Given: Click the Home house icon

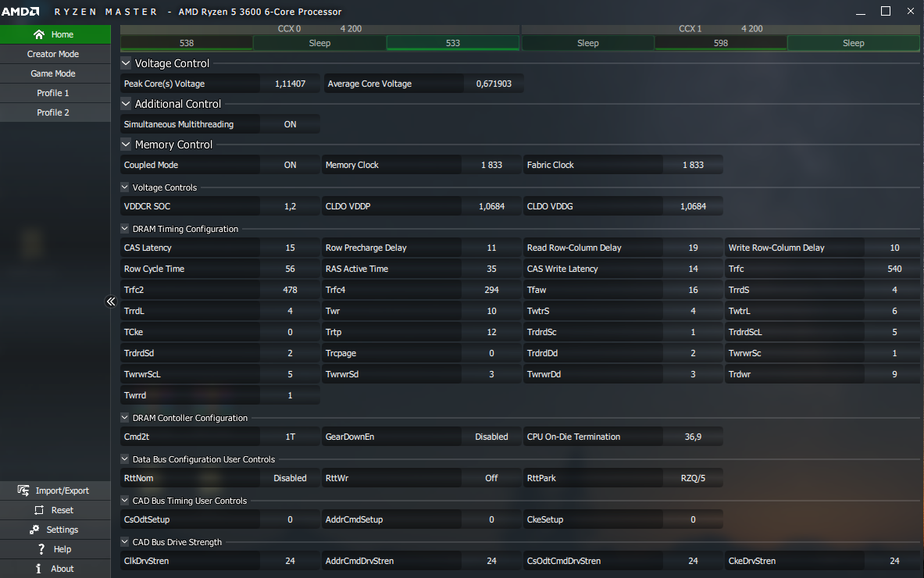Looking at the screenshot, I should coord(39,34).
